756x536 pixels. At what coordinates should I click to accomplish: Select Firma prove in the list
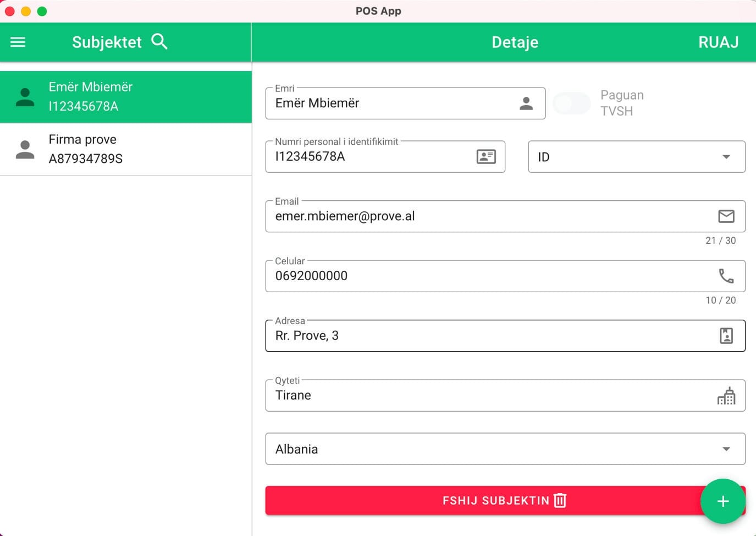coord(126,149)
